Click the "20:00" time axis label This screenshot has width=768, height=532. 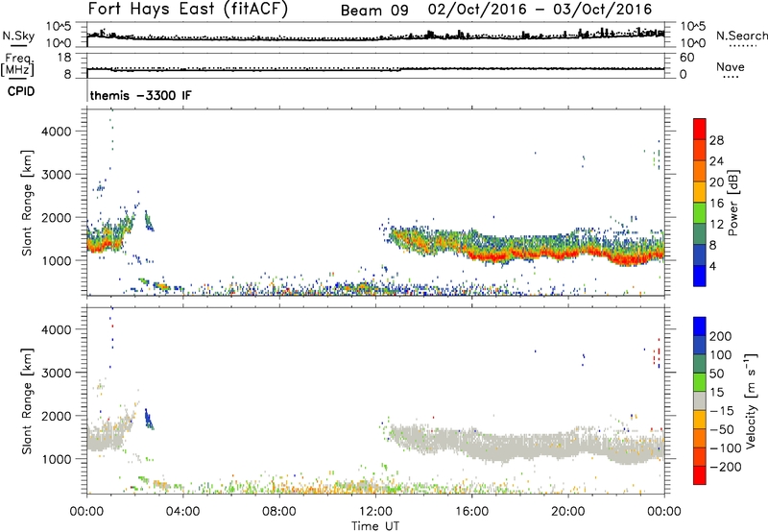click(568, 512)
